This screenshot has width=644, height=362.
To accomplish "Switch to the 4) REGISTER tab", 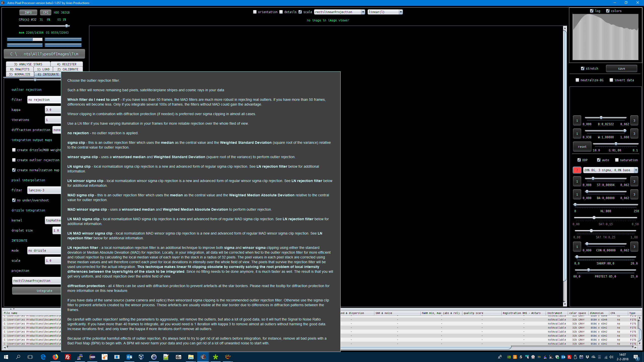I will 67,64.
